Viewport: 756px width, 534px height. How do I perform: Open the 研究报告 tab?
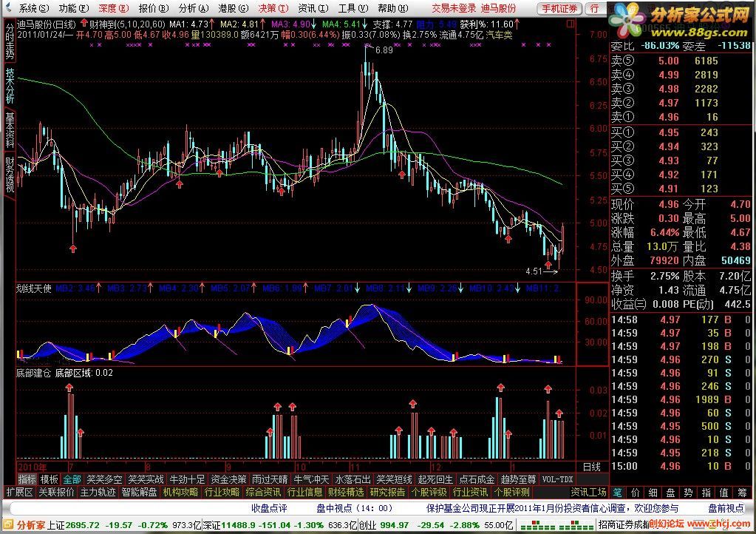388,492
